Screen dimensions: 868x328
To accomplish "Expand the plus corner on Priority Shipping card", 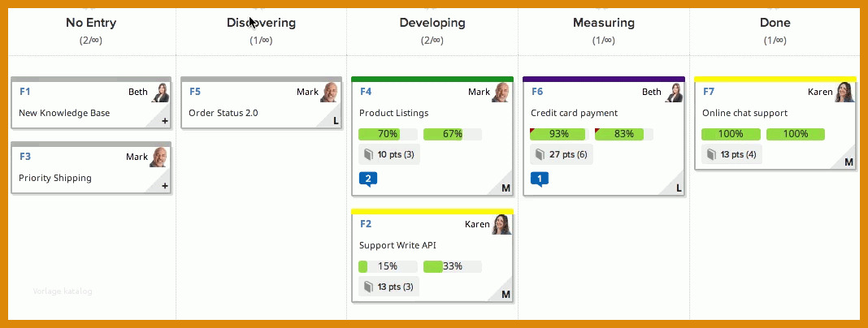I will 164,186.
